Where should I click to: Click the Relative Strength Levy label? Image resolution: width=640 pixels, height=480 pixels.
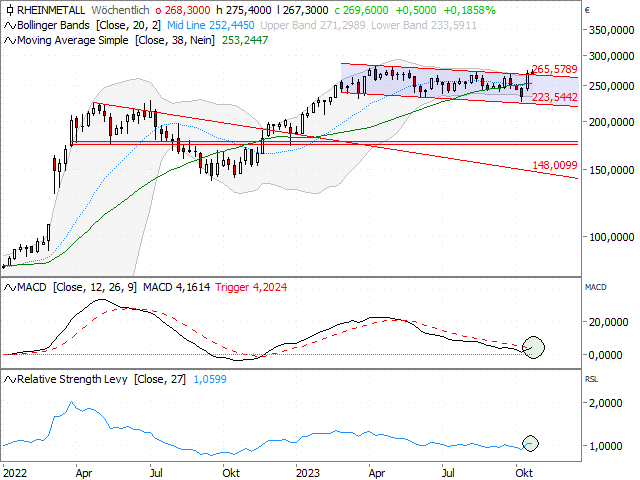[72, 379]
